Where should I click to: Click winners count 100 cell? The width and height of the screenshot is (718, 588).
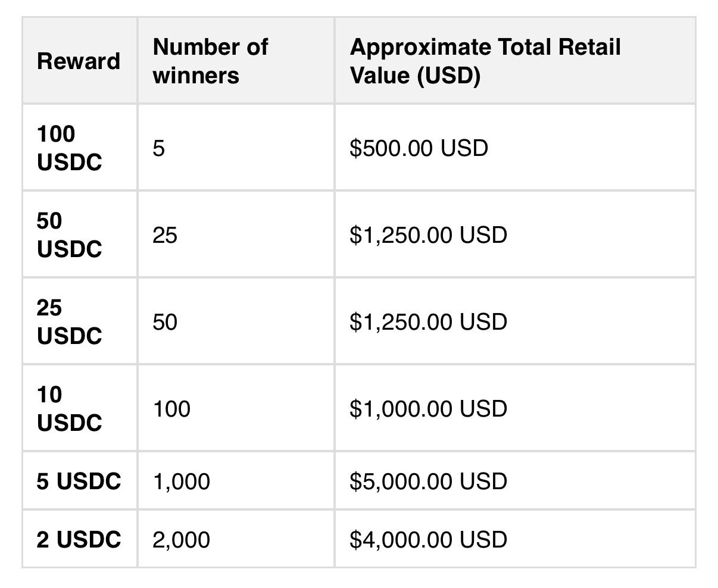tap(171, 409)
